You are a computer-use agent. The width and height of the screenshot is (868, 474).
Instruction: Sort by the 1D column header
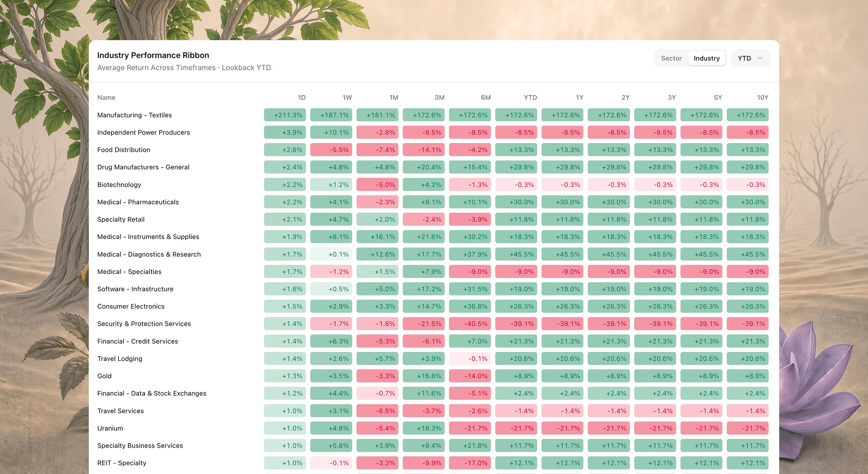pos(301,98)
